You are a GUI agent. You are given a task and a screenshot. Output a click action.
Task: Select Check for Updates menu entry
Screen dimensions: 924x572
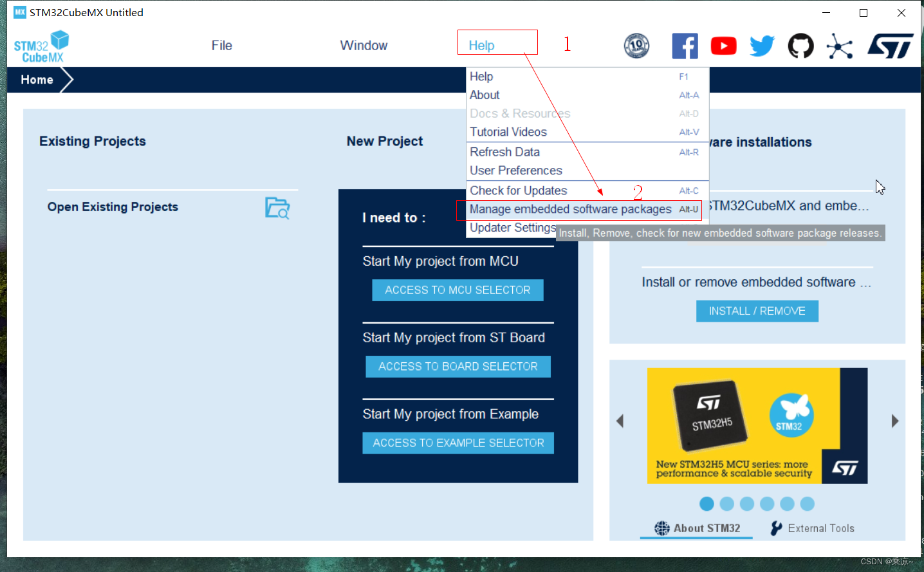pos(587,191)
